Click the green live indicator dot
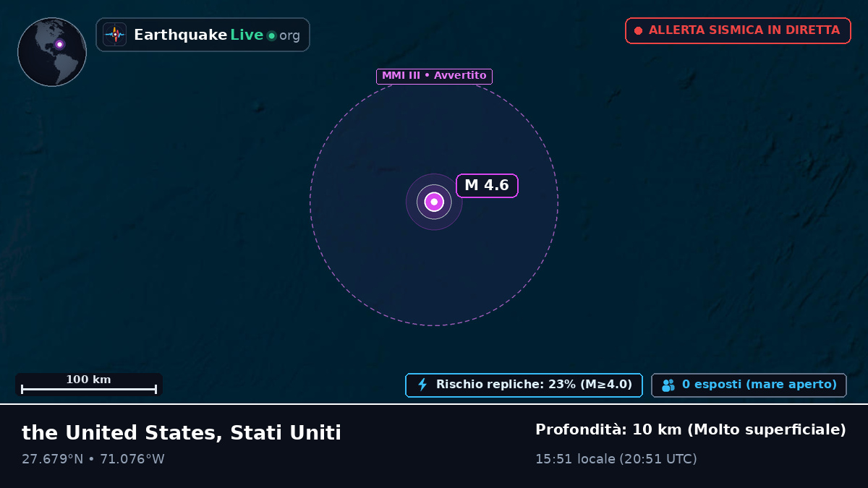This screenshot has width=868, height=488. pyautogui.click(x=271, y=35)
